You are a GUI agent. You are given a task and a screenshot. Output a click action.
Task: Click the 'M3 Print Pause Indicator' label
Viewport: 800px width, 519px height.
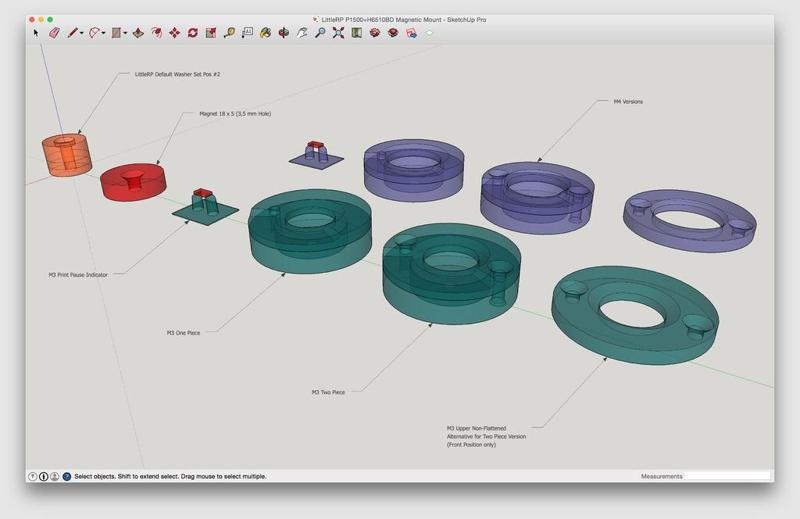78,275
